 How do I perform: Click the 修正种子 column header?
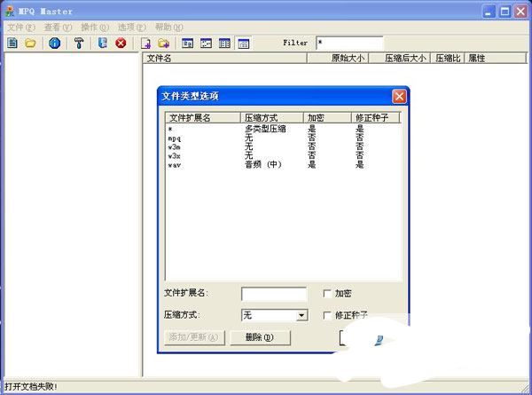tap(376, 117)
